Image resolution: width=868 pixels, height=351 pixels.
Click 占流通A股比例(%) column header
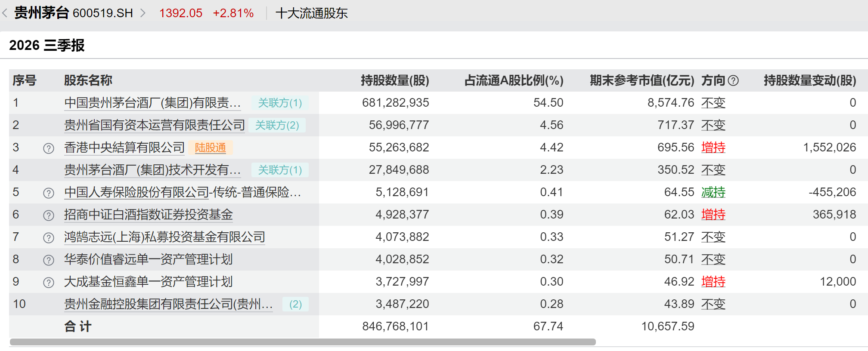(514, 80)
